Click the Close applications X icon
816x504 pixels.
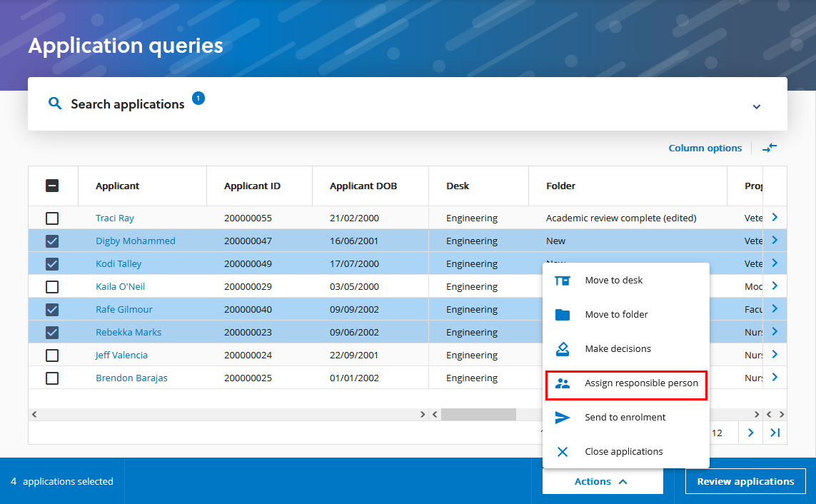coord(563,452)
